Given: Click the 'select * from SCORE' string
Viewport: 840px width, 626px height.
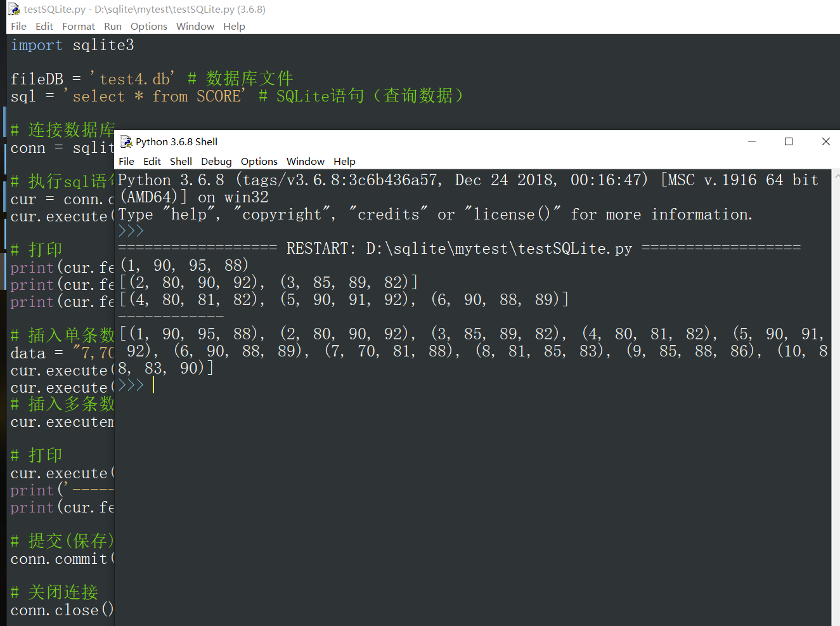Looking at the screenshot, I should coord(155,96).
